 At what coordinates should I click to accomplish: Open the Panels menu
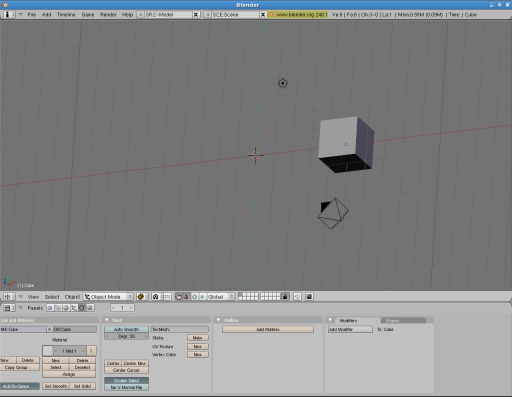35,308
